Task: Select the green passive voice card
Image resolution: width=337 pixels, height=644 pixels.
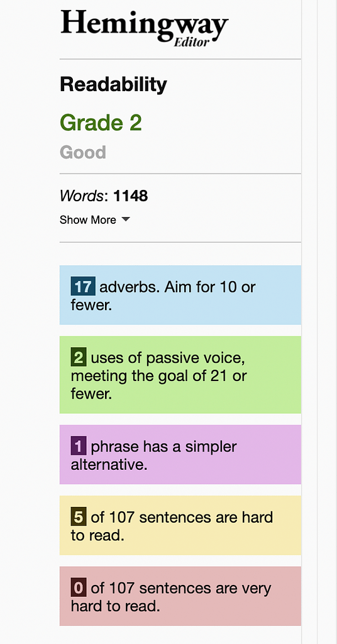Action: pyautogui.click(x=180, y=375)
